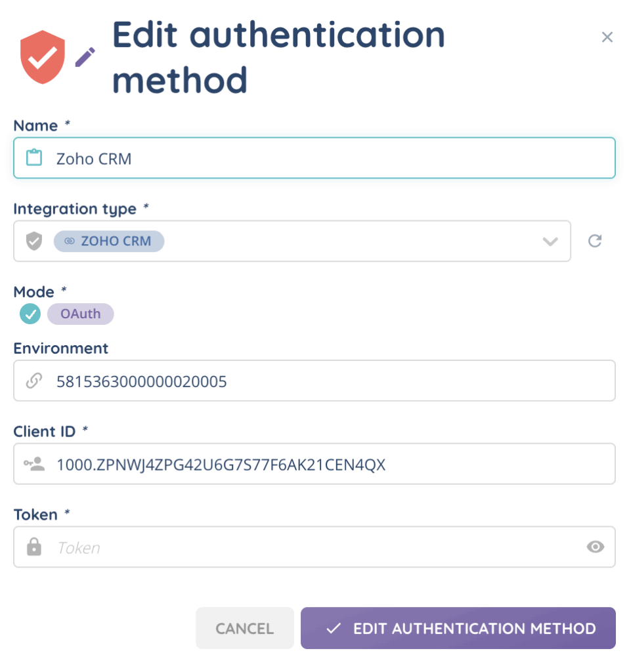Click the clipboard icon in Name field
The image size is (629, 672).
[33, 158]
